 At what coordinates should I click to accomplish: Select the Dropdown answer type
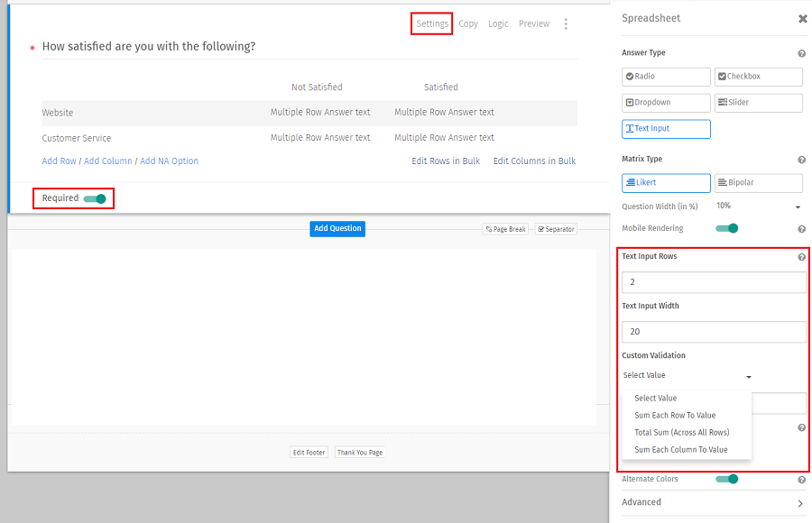pos(666,102)
